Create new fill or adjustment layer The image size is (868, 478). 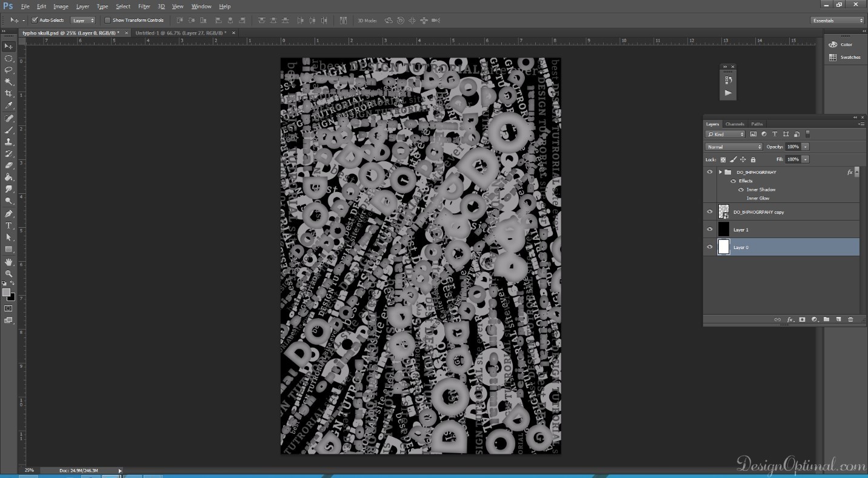point(814,319)
